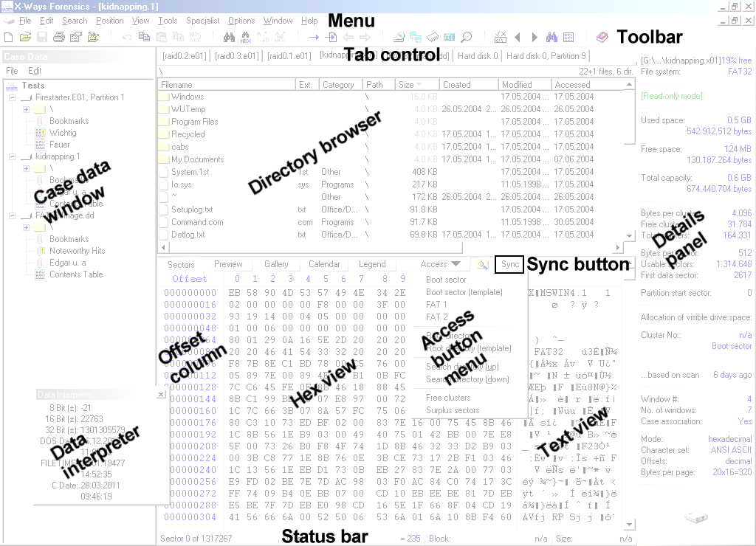Collapse the kidnapping.1 tree node
756x546 pixels.
pyautogui.click(x=12, y=156)
